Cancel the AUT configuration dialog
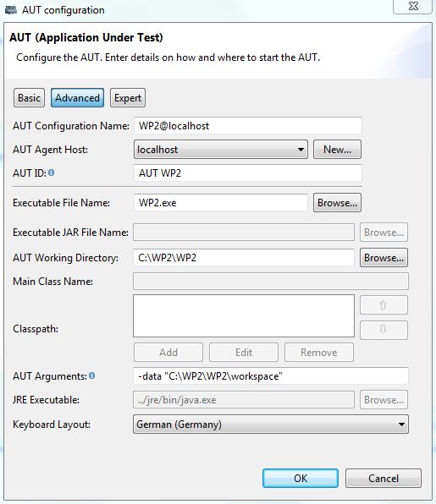436x504 pixels. [384, 479]
